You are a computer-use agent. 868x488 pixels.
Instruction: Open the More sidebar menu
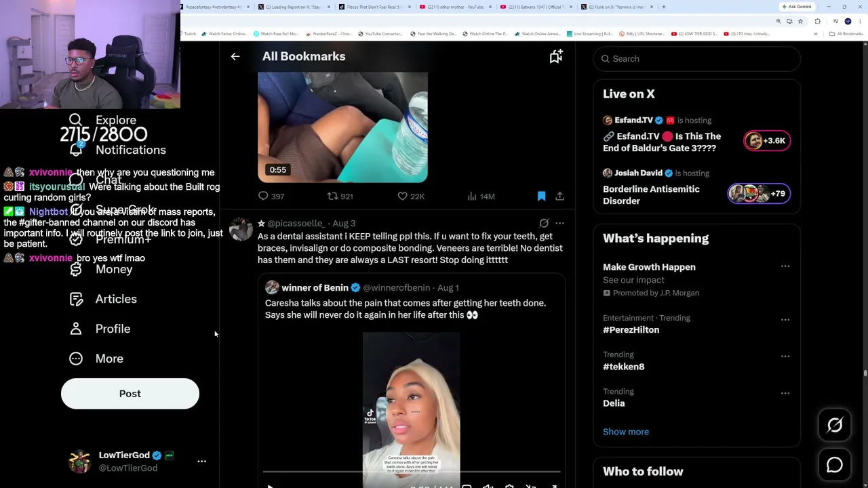click(96, 359)
